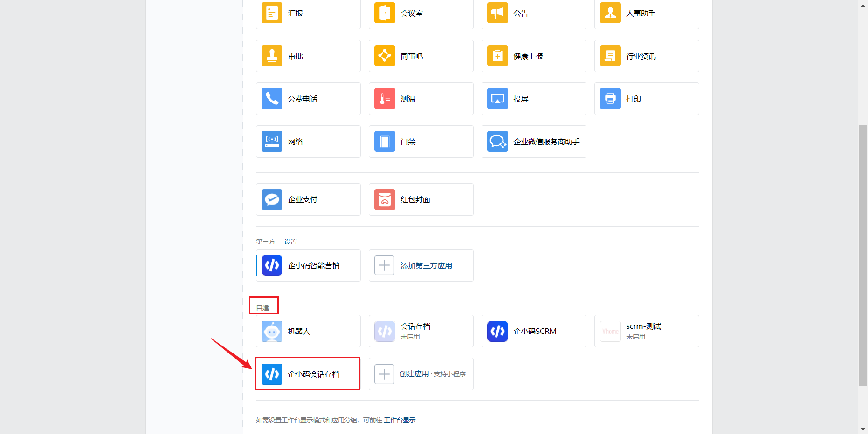868x434 pixels.
Task: Click the 添加第三方应用 link text
Action: 426,265
